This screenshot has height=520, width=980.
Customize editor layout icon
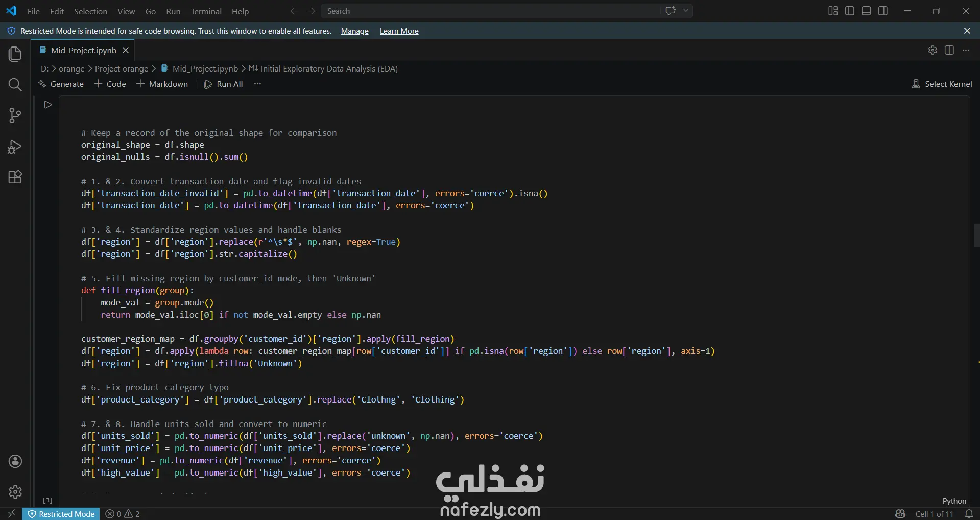(x=833, y=11)
